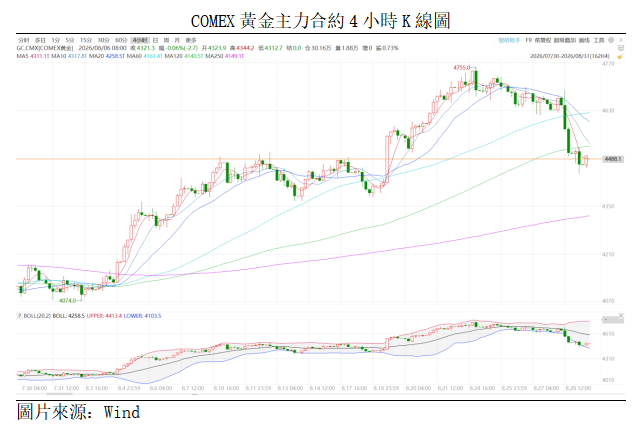Expand the right arrow chevron in toolbar
Viewport: 644px width, 440px height.
pos(621,40)
